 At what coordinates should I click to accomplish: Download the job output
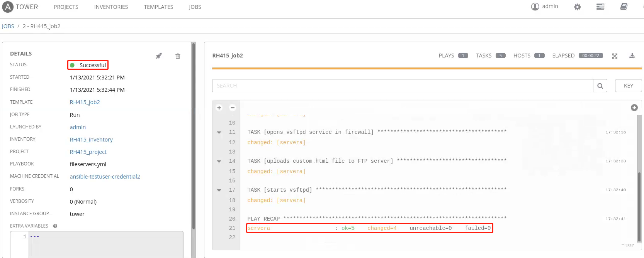click(632, 56)
